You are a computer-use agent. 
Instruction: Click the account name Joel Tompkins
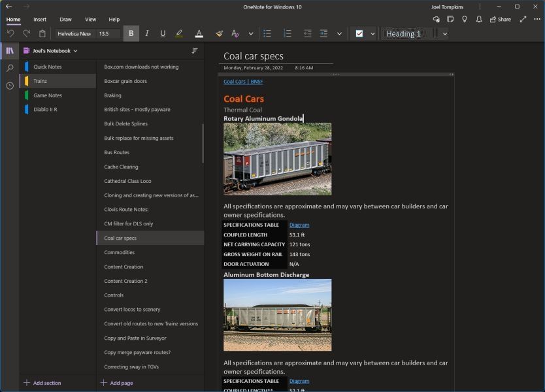click(448, 7)
